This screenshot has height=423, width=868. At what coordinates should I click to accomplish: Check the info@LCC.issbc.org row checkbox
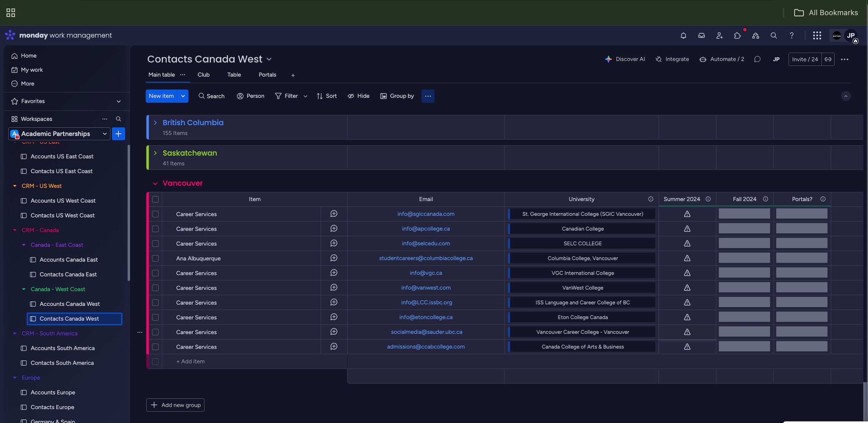pos(155,303)
